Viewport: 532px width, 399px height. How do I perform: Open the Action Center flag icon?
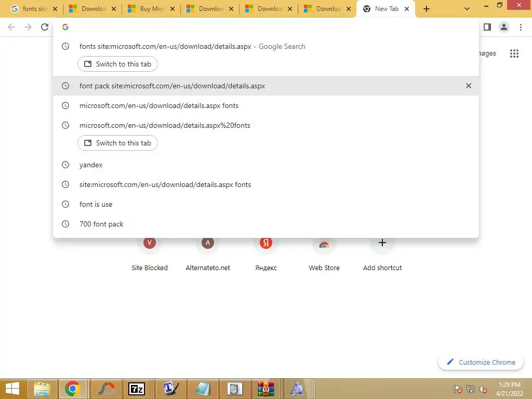(x=458, y=389)
